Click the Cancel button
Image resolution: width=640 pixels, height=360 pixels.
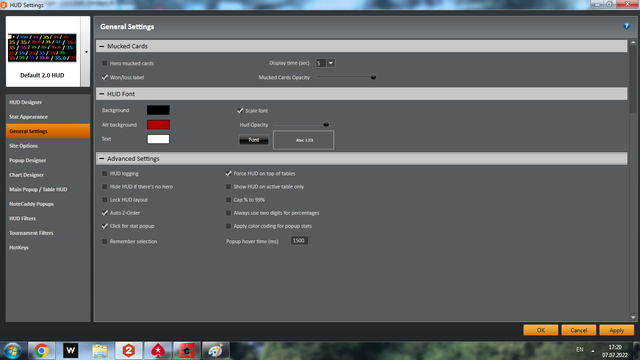pyautogui.click(x=578, y=330)
